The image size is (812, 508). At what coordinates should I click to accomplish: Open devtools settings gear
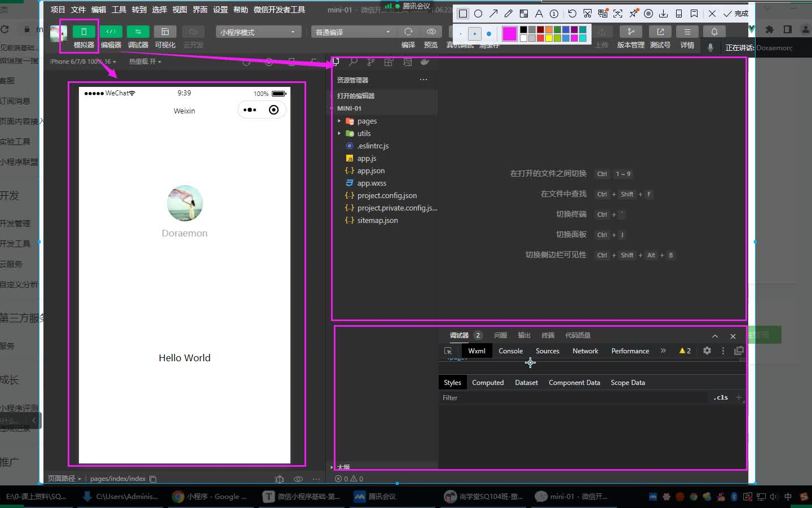pos(707,351)
